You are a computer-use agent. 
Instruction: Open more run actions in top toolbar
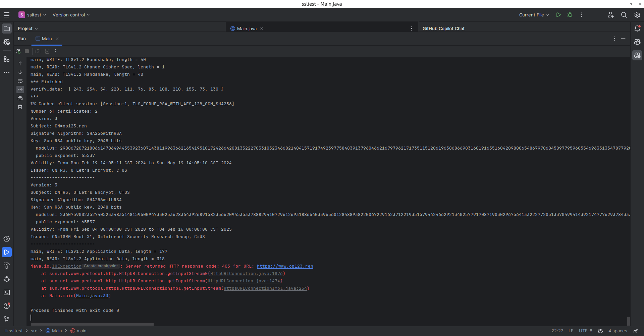(x=581, y=15)
